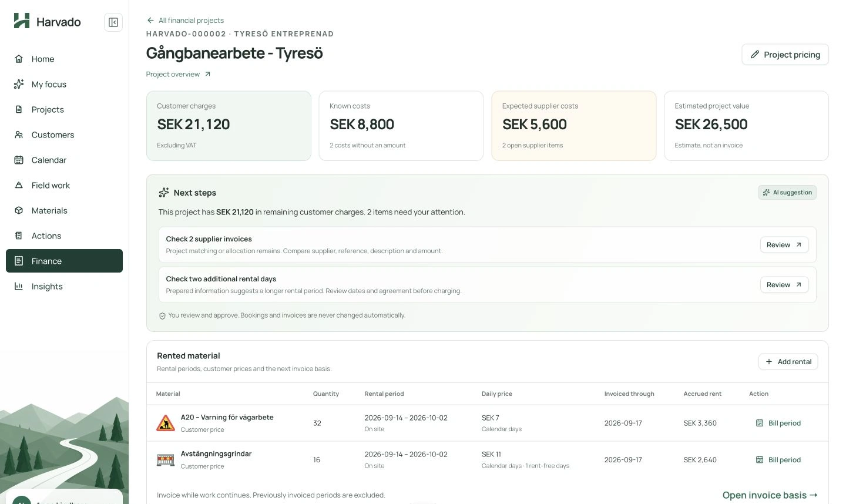Screen dimensions: 846x504
Task: Click the Check 2 supplier invoices heading
Action: point(209,239)
